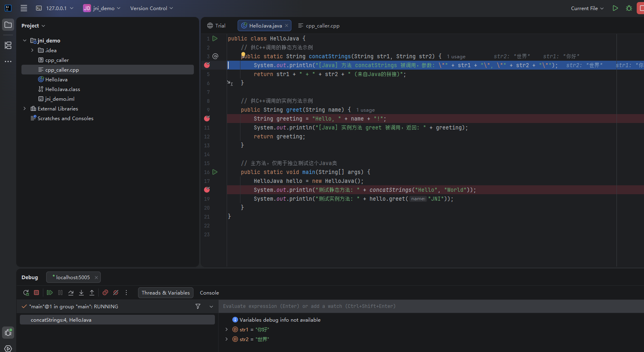
Task: Select the Threads & Variables tab
Action: (x=166, y=293)
